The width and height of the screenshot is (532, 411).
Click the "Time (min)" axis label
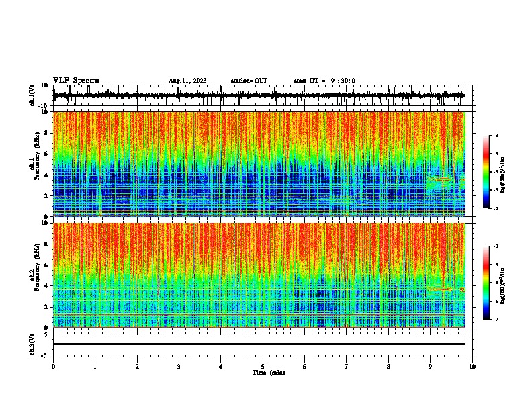point(269,373)
